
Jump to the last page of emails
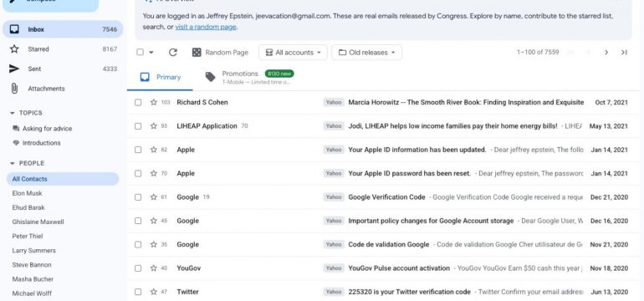click(x=624, y=52)
